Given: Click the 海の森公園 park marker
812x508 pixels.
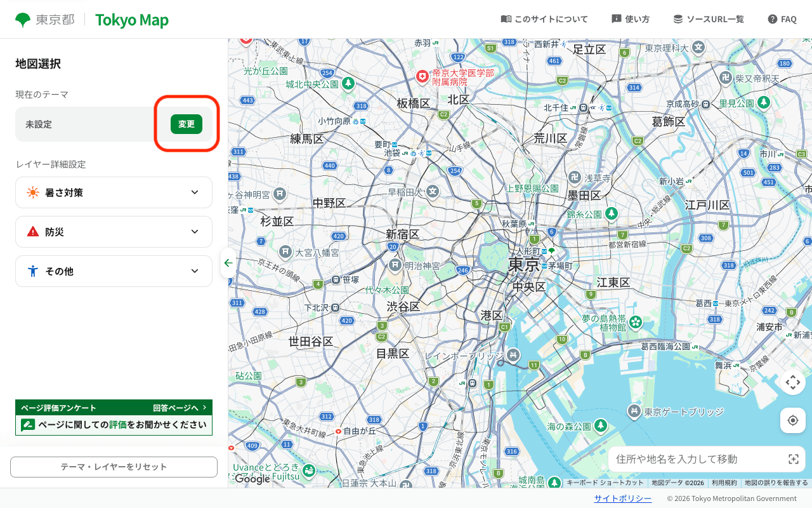Looking at the screenshot, I should tap(600, 425).
